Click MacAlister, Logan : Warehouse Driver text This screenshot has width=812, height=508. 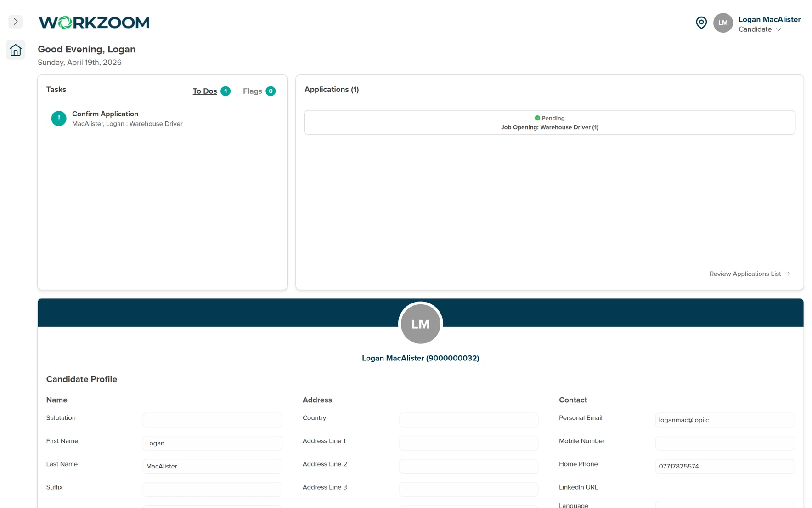[x=127, y=124]
